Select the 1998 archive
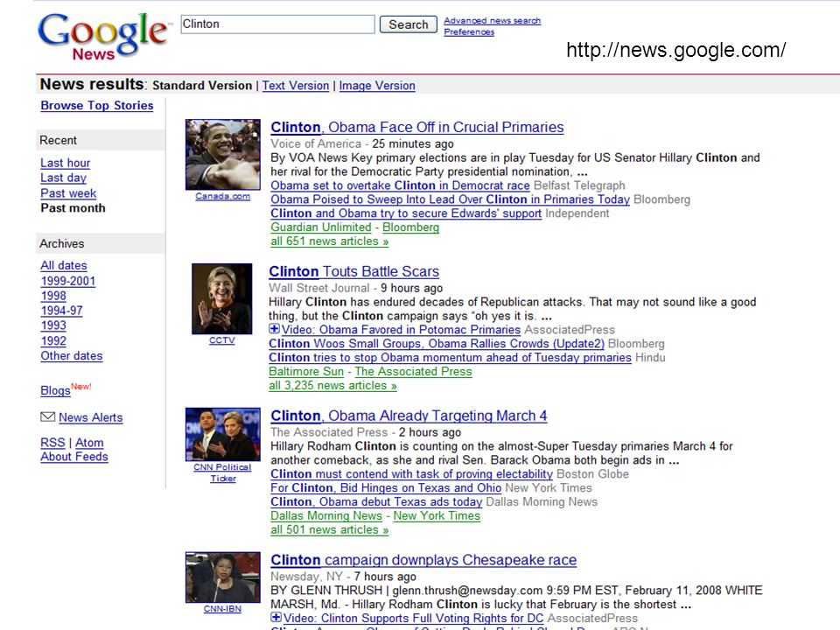Image resolution: width=840 pixels, height=630 pixels. [x=53, y=296]
